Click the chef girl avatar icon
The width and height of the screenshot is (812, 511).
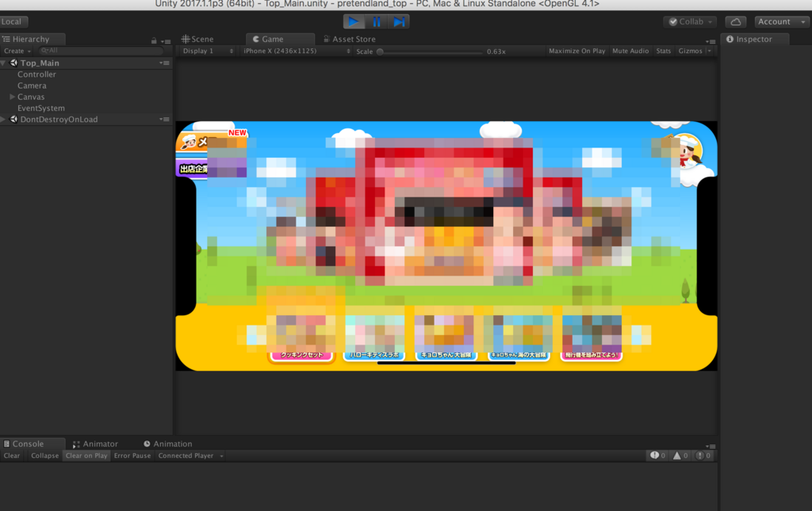point(684,152)
